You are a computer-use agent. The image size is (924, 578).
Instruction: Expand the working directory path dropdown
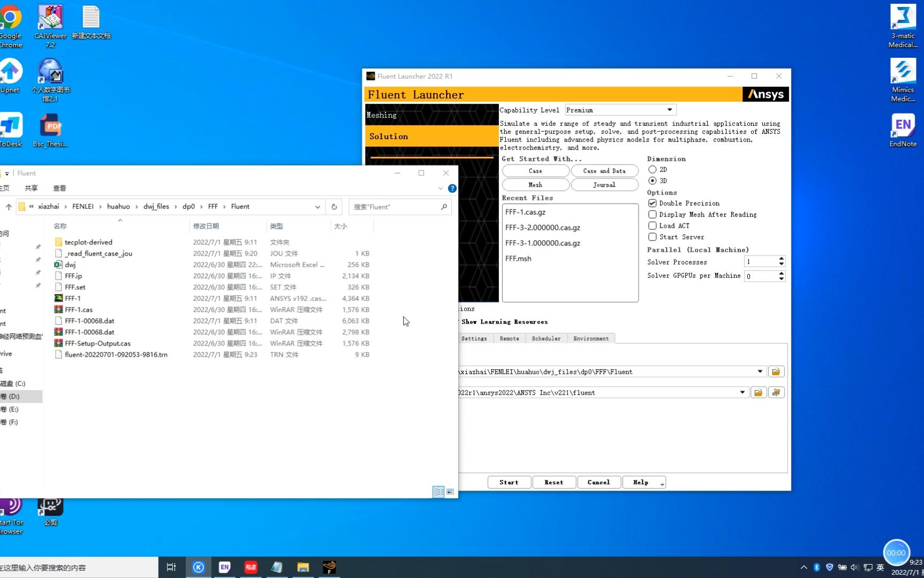pyautogui.click(x=760, y=372)
